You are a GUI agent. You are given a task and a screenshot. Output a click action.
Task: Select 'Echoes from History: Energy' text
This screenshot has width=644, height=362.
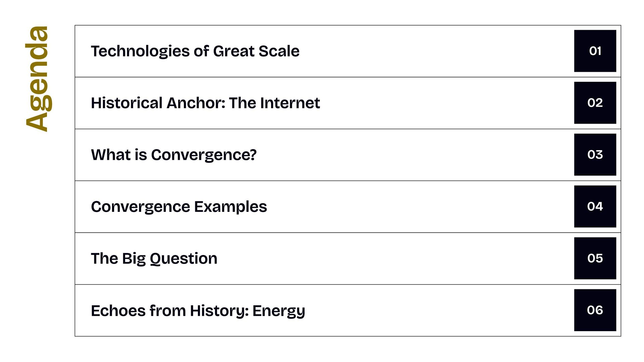click(198, 311)
